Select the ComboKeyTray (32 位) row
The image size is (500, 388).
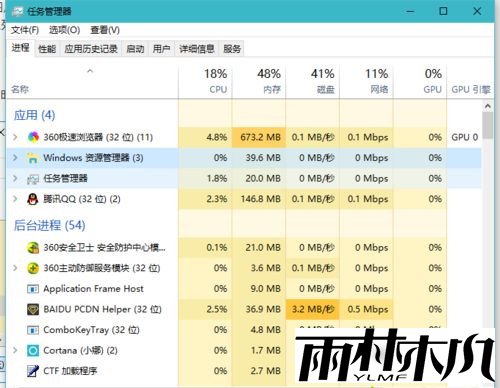pyautogui.click(x=244, y=330)
